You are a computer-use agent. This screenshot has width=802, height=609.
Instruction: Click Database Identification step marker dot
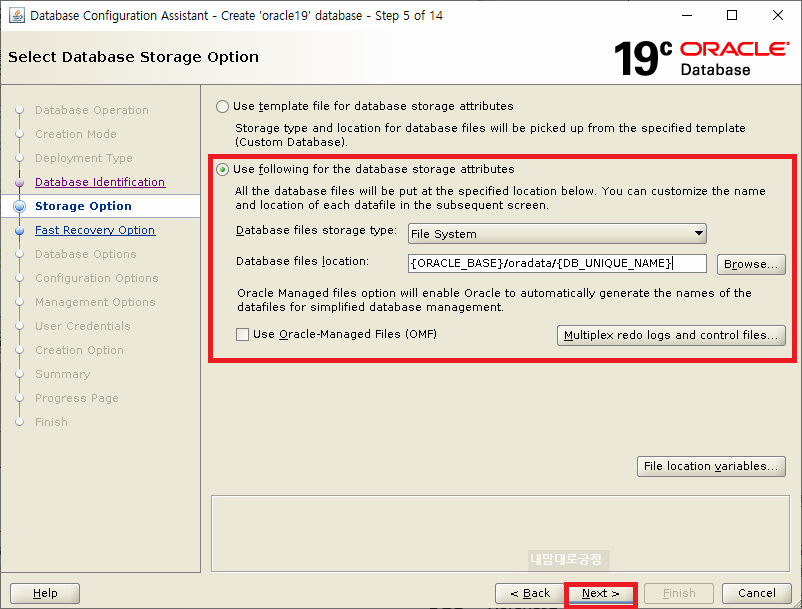pyautogui.click(x=19, y=182)
